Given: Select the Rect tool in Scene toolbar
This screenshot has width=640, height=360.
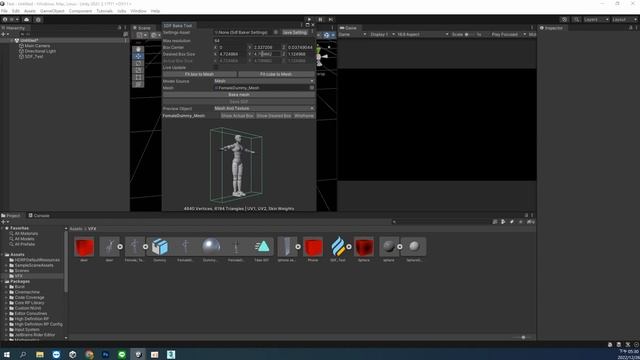Looking at the screenshot, I should point(138,77).
